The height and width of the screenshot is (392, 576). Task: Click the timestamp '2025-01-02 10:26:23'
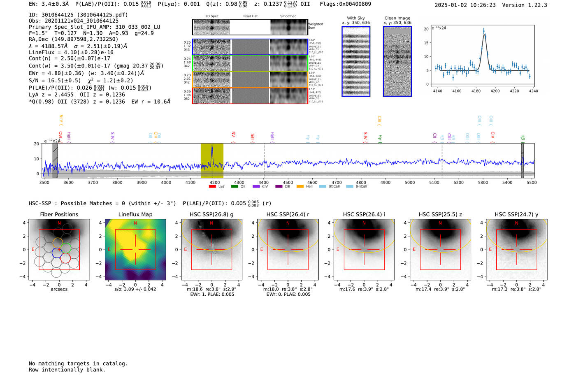465,5
